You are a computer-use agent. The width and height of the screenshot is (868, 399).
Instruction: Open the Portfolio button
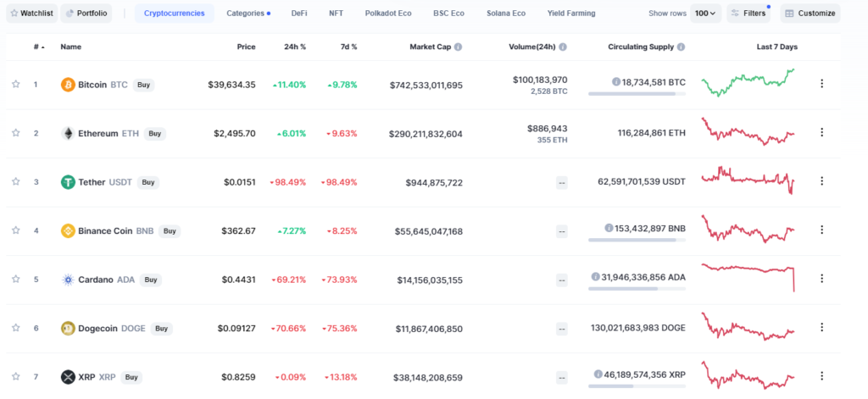click(x=87, y=14)
